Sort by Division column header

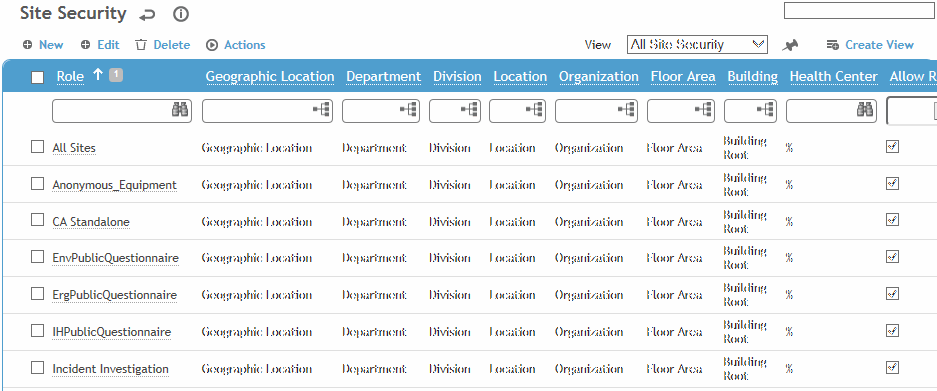tap(457, 77)
